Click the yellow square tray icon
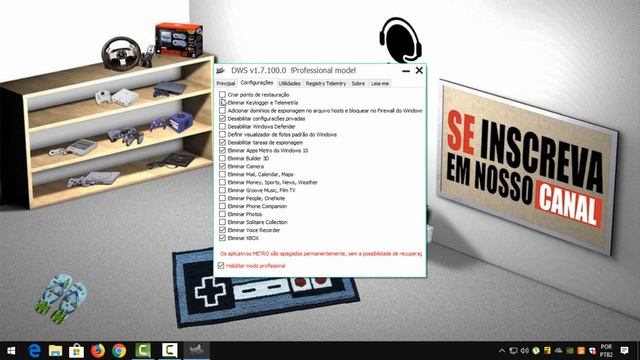 pos(547,351)
